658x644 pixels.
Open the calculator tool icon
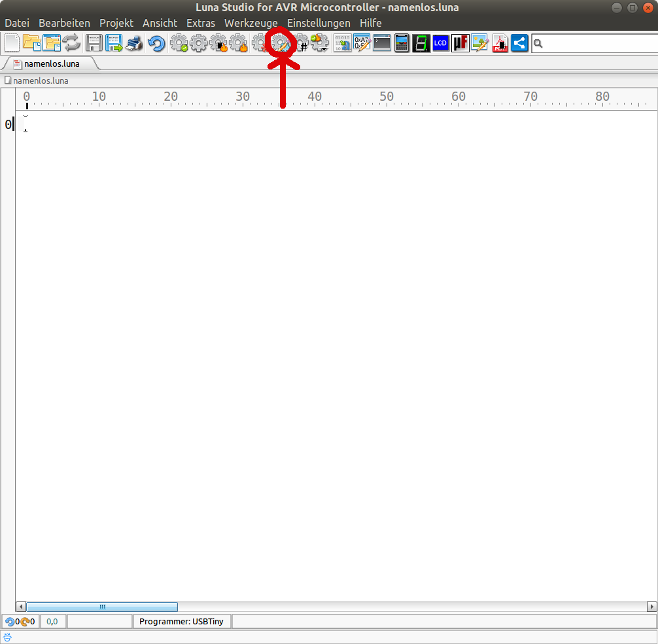point(402,43)
